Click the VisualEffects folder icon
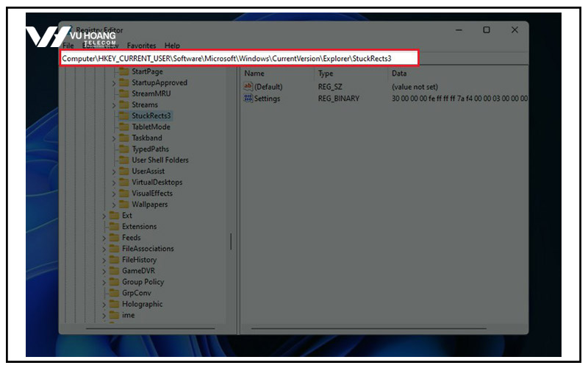The height and width of the screenshot is (368, 588). point(123,194)
